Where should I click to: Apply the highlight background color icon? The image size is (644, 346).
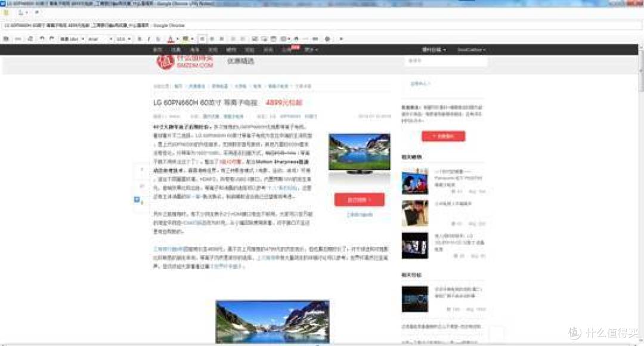point(185,39)
